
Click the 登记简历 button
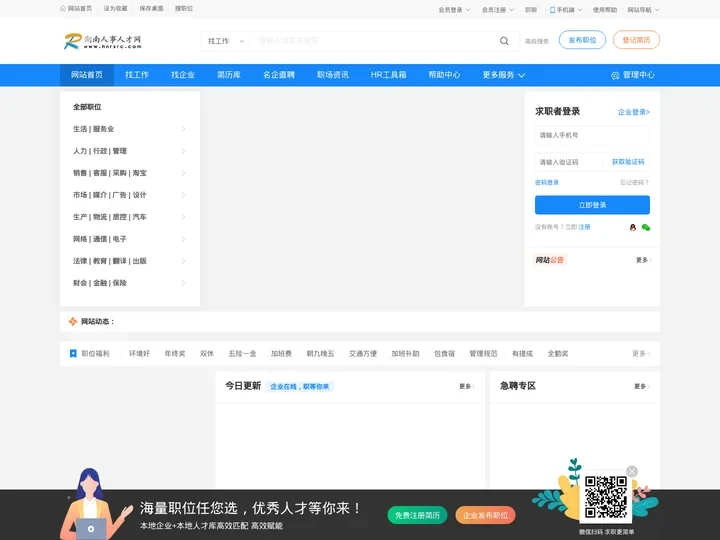click(636, 40)
